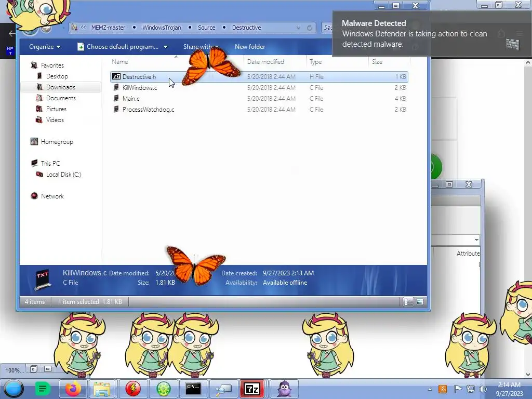
Task: Click the Java update tray icon
Action: [443, 389]
